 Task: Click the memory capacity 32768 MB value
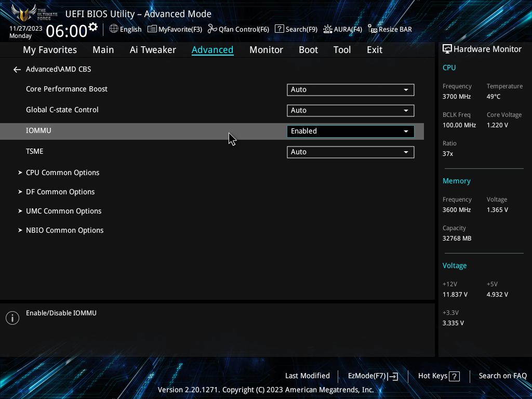[x=457, y=238]
